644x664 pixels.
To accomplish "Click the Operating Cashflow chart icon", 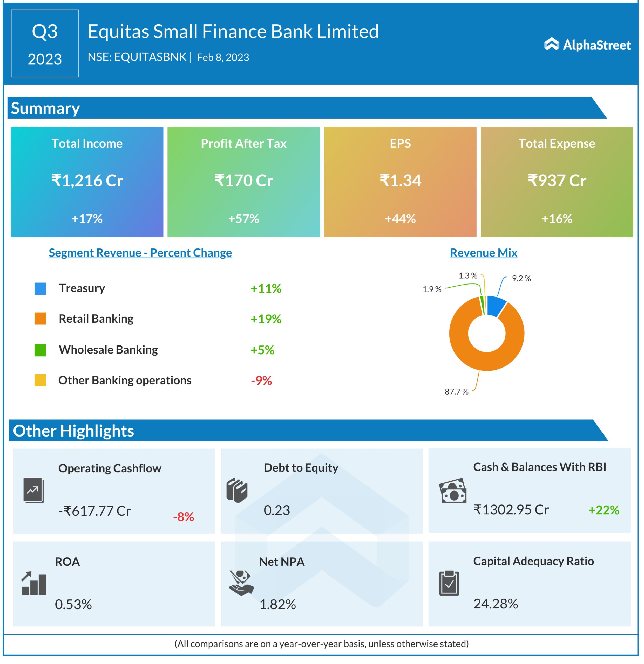I will pos(33,490).
